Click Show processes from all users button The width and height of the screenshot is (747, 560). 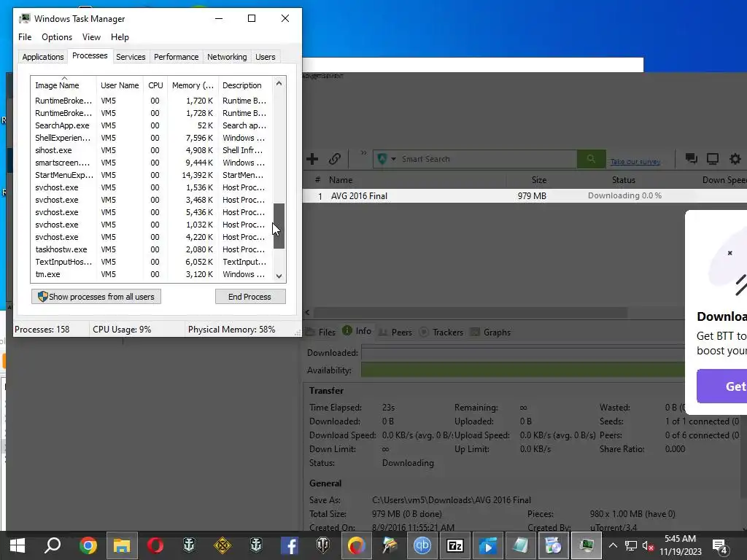coord(96,297)
